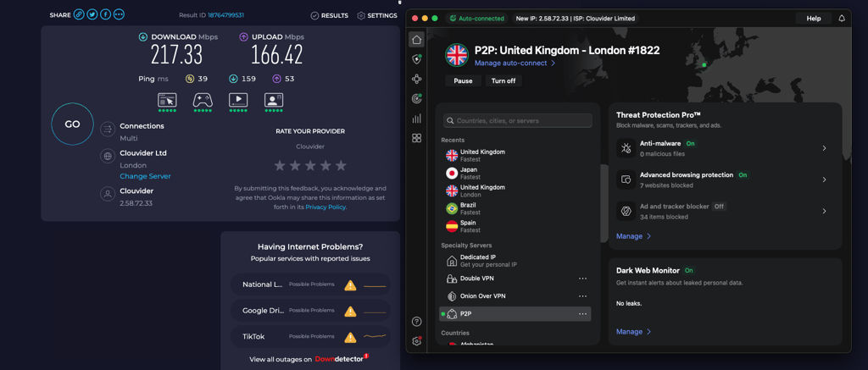Pause the VPN connection
The height and width of the screenshot is (370, 868).
coord(464,80)
